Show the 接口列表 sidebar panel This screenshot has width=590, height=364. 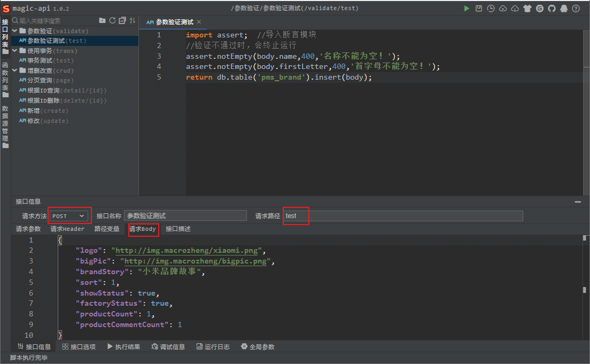pos(5,36)
